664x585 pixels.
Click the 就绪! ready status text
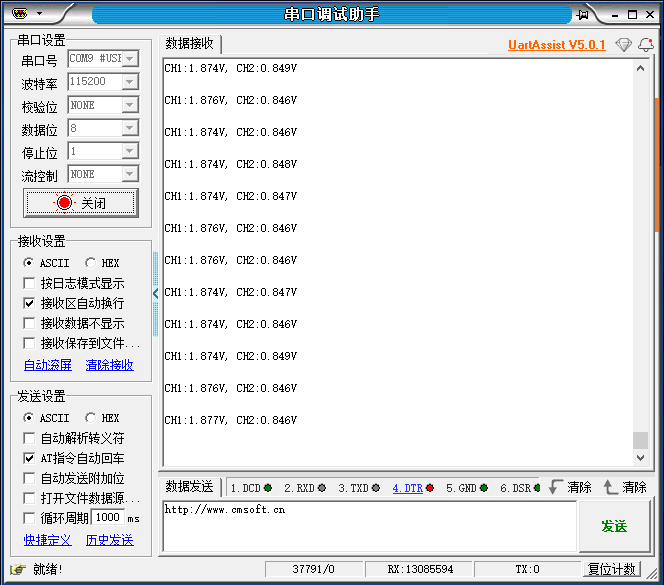(47, 569)
